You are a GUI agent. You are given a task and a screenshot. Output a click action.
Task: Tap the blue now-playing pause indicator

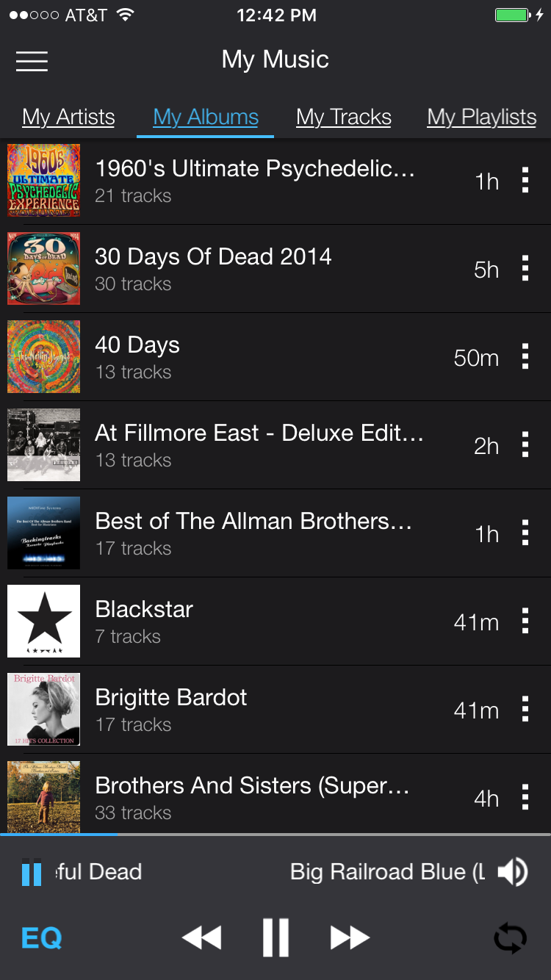click(32, 872)
